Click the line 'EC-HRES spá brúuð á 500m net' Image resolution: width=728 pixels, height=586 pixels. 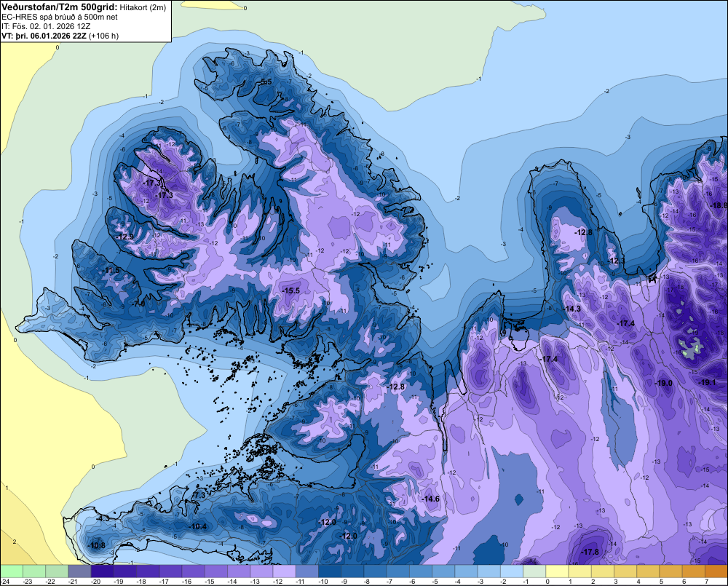[60, 17]
